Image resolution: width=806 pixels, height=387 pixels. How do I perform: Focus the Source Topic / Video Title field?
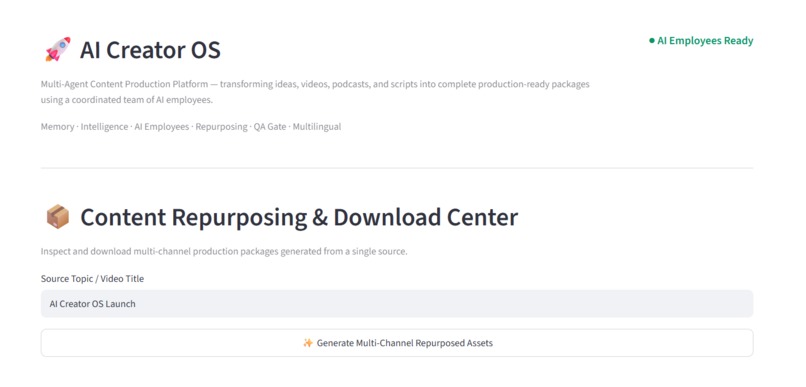[x=397, y=304]
